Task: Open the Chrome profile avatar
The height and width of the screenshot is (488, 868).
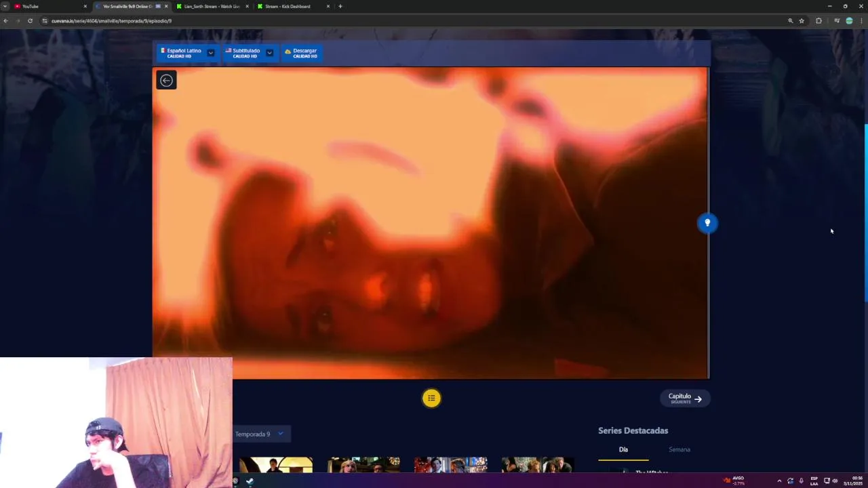Action: (849, 21)
